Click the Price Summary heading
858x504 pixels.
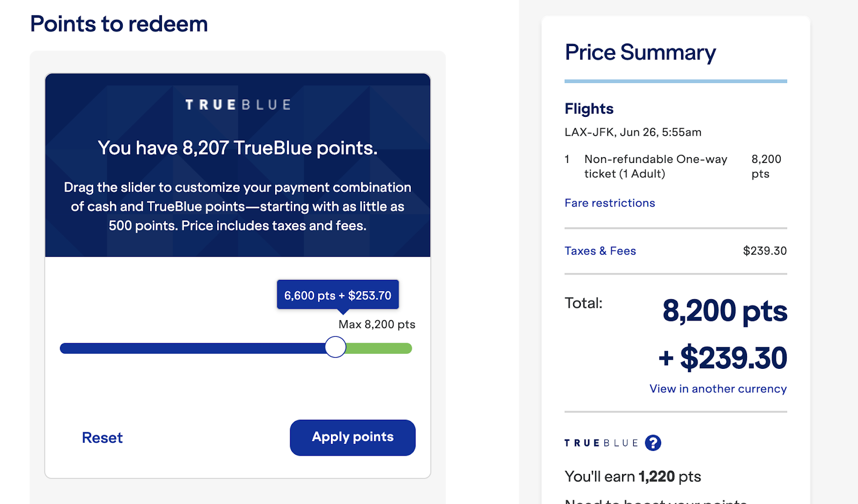click(x=640, y=53)
